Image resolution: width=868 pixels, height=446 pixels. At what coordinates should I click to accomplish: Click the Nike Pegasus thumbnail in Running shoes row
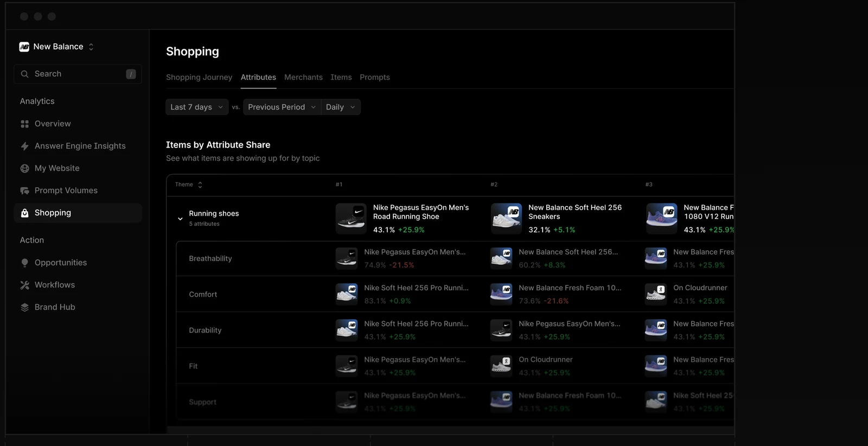point(351,218)
